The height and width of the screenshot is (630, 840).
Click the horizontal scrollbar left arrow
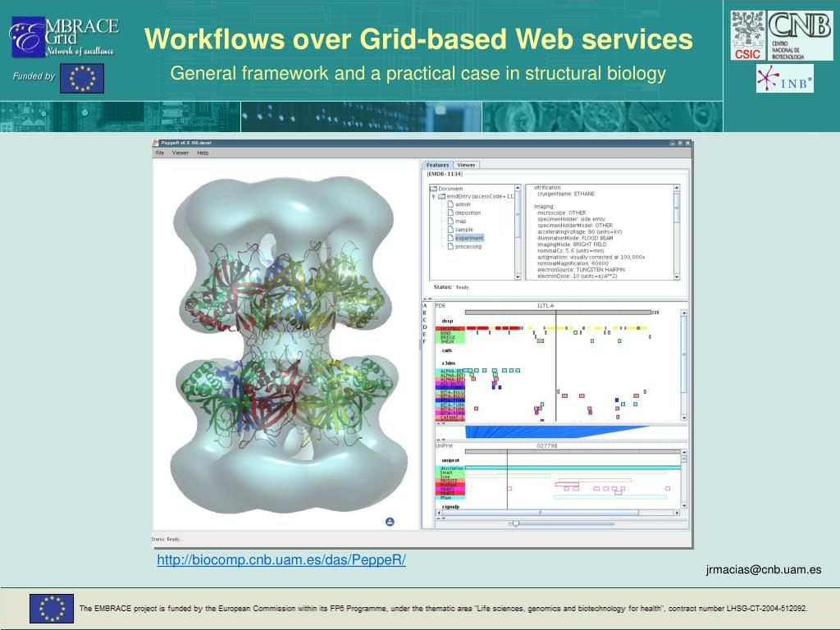point(440,513)
